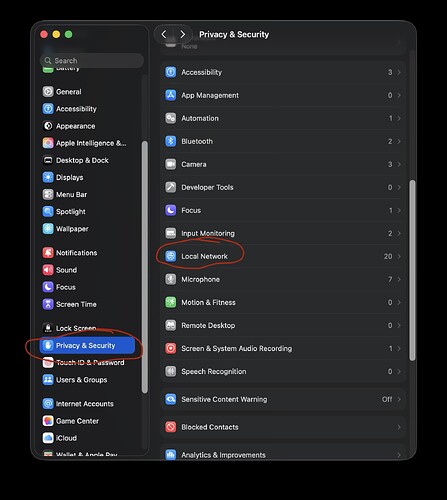Image resolution: width=447 pixels, height=500 pixels.
Task: Click the Developer Tools hammer icon
Action: [171, 187]
